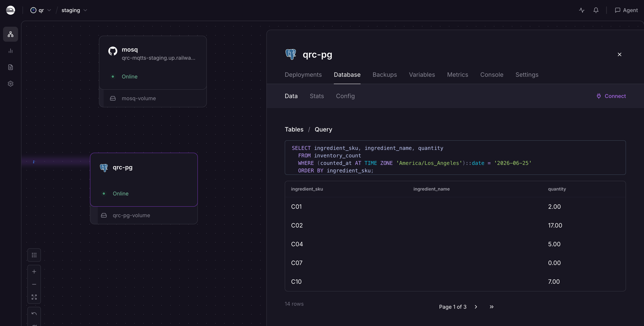644x326 pixels.
Task: Open the Observability chart sidebar icon
Action: pos(11,51)
